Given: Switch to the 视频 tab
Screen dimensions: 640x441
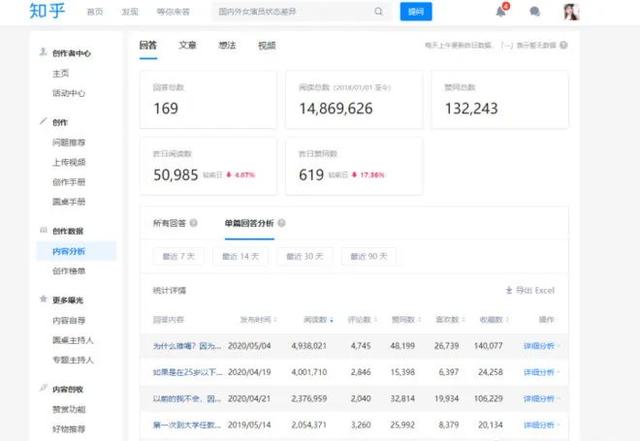Looking at the screenshot, I should coord(267,45).
